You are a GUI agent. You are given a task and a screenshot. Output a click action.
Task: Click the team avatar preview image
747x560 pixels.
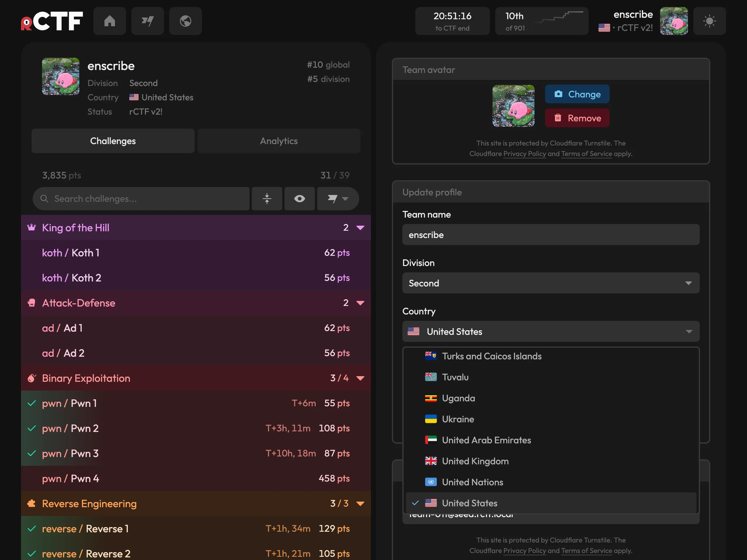(x=513, y=106)
